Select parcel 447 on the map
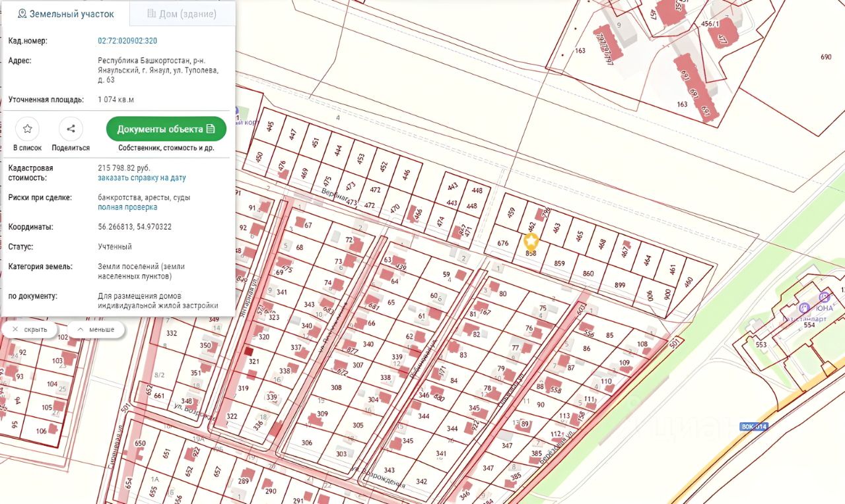845x504 pixels. 292,135
